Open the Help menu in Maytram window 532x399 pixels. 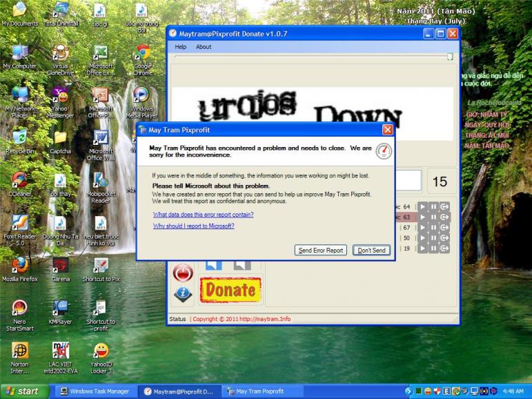(x=181, y=47)
